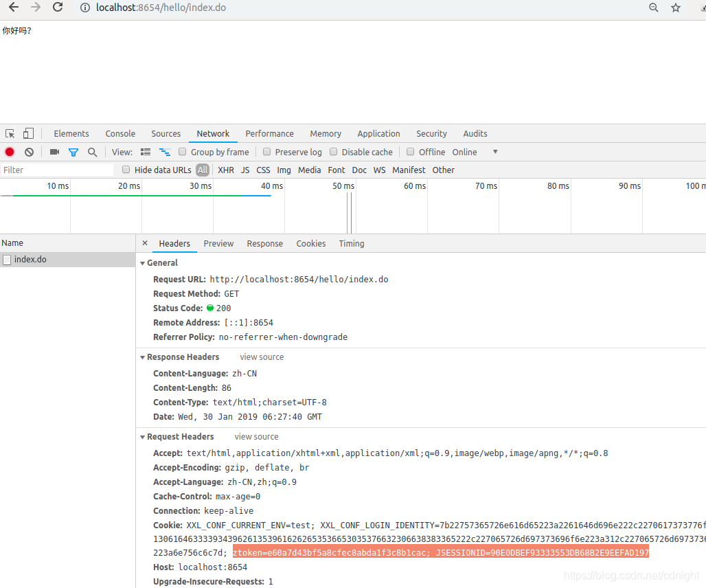Click view source next to Response Headers

point(262,357)
